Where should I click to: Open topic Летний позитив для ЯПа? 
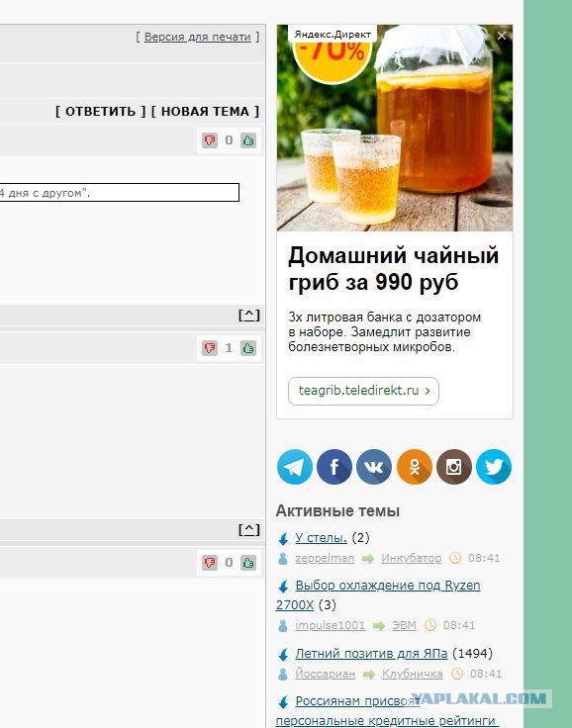[x=371, y=653]
